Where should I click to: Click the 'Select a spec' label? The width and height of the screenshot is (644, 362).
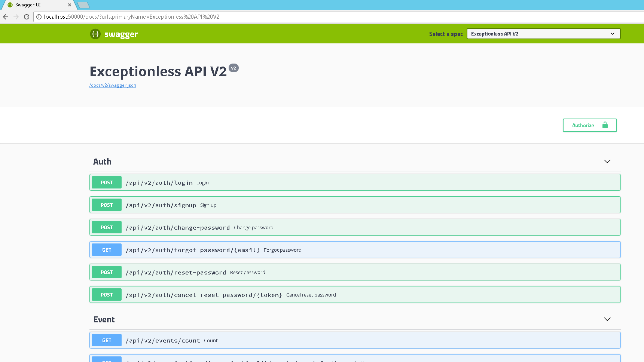(x=446, y=34)
